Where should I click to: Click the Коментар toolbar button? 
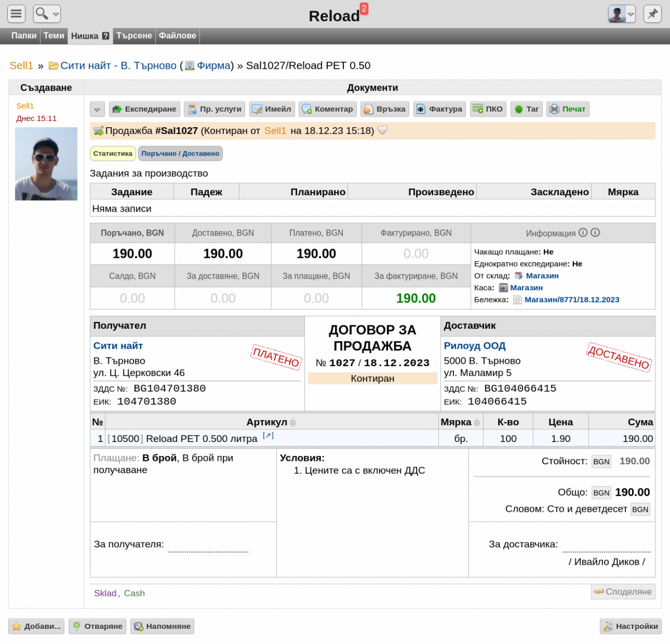coord(328,109)
